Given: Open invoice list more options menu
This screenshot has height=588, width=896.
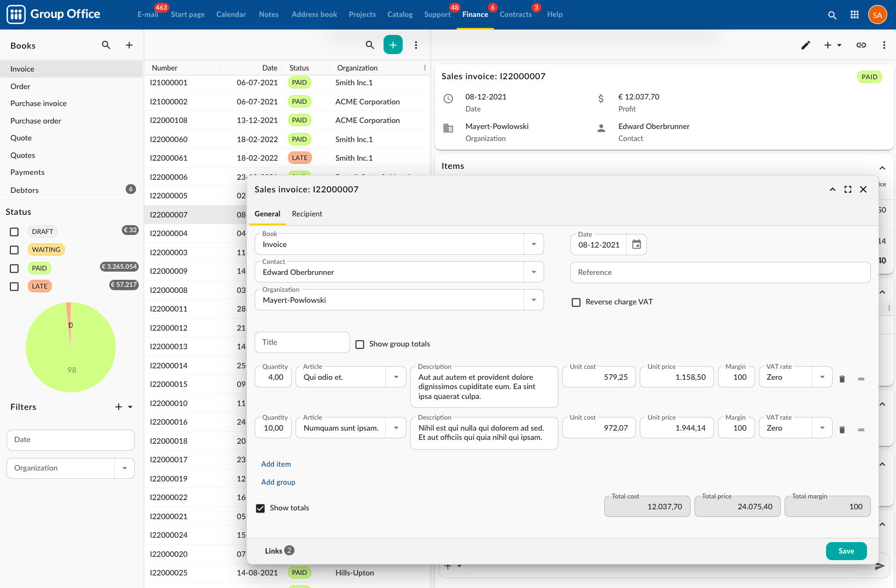Looking at the screenshot, I should 416,45.
